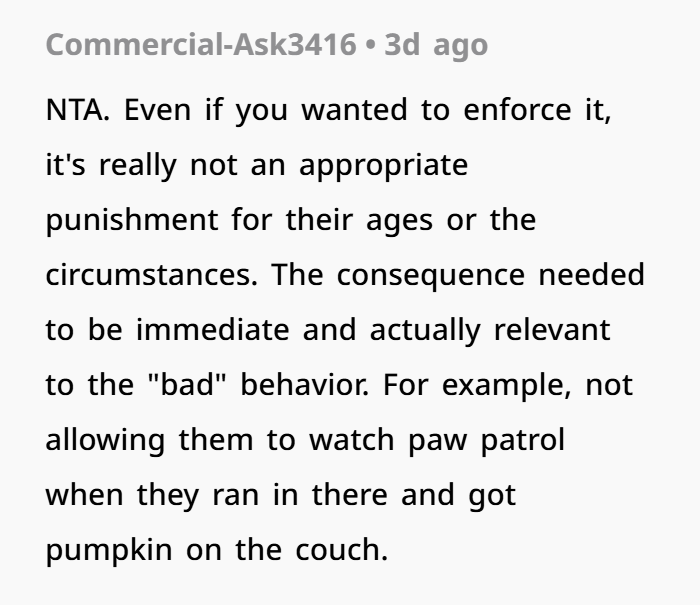Click the word "allowing" in the comment
The width and height of the screenshot is (700, 605).
[101, 440]
